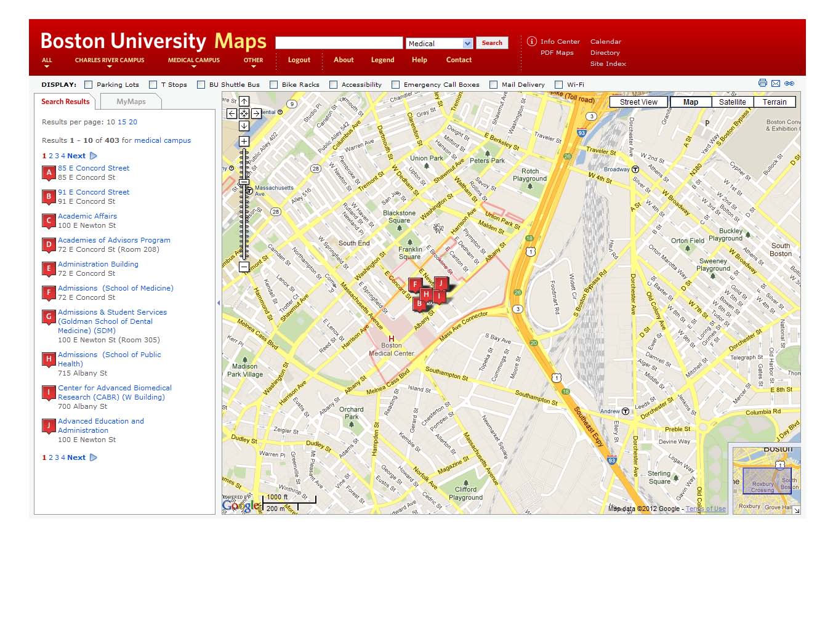Click the red Search button
833x644 pixels.
(x=492, y=43)
